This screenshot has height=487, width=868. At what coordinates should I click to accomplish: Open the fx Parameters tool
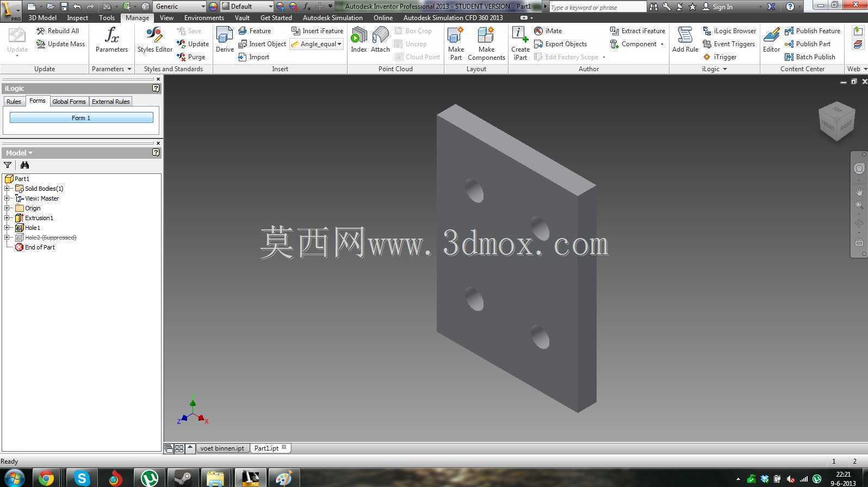pyautogui.click(x=111, y=40)
